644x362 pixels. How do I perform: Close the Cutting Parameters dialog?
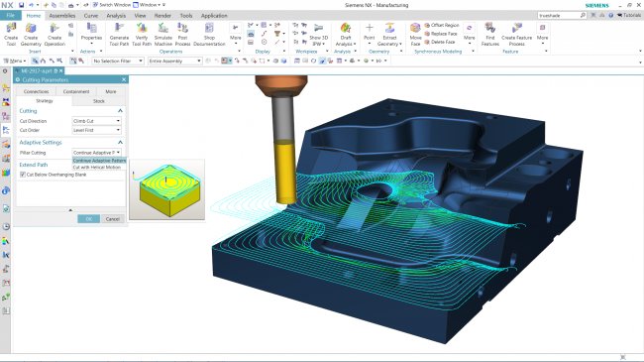pyautogui.click(x=124, y=79)
